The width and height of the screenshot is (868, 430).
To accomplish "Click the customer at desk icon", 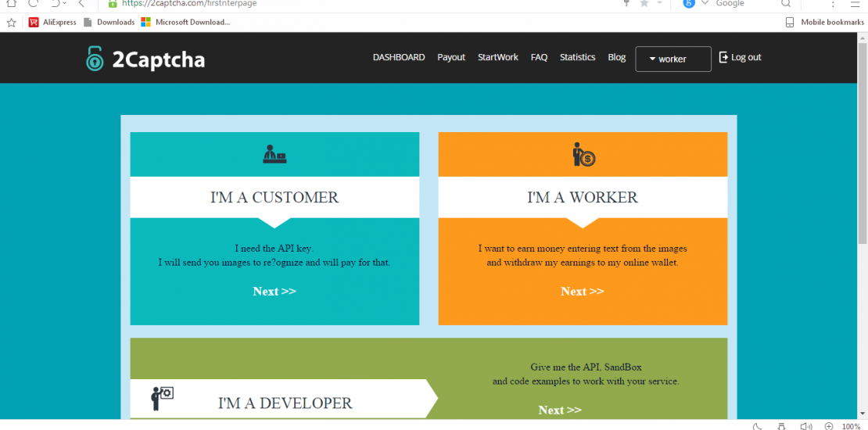I will coord(274,154).
